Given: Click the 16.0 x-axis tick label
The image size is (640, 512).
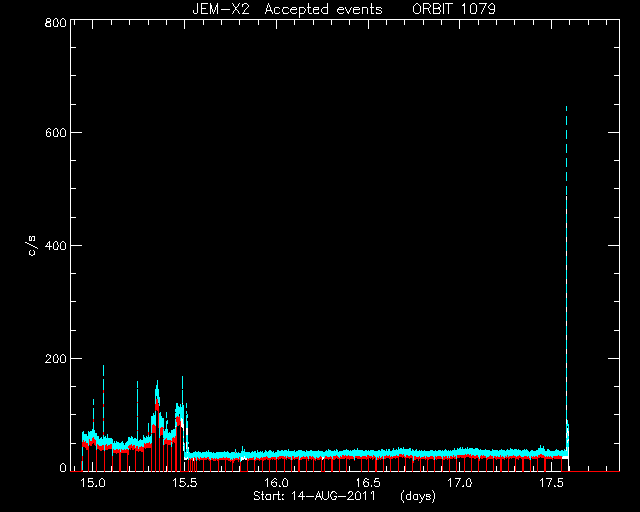Looking at the screenshot, I should point(276,483).
